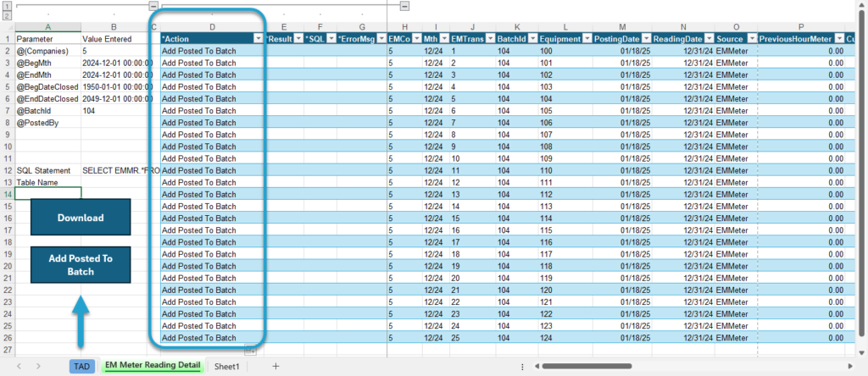Screen dimensions: 868x376
Task: Open the Source column filter dropdown
Action: [x=751, y=39]
